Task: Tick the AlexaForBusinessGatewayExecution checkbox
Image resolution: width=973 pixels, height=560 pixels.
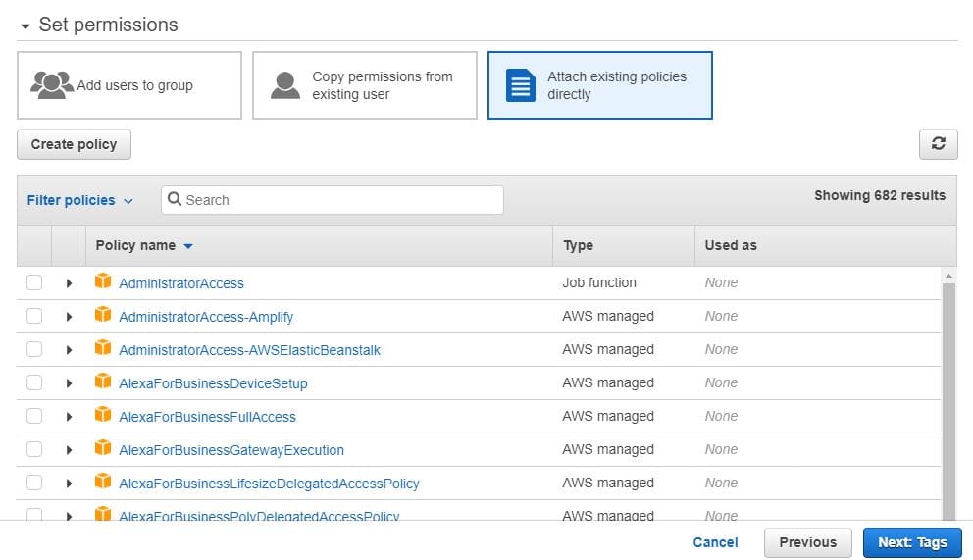Action: pyautogui.click(x=34, y=449)
